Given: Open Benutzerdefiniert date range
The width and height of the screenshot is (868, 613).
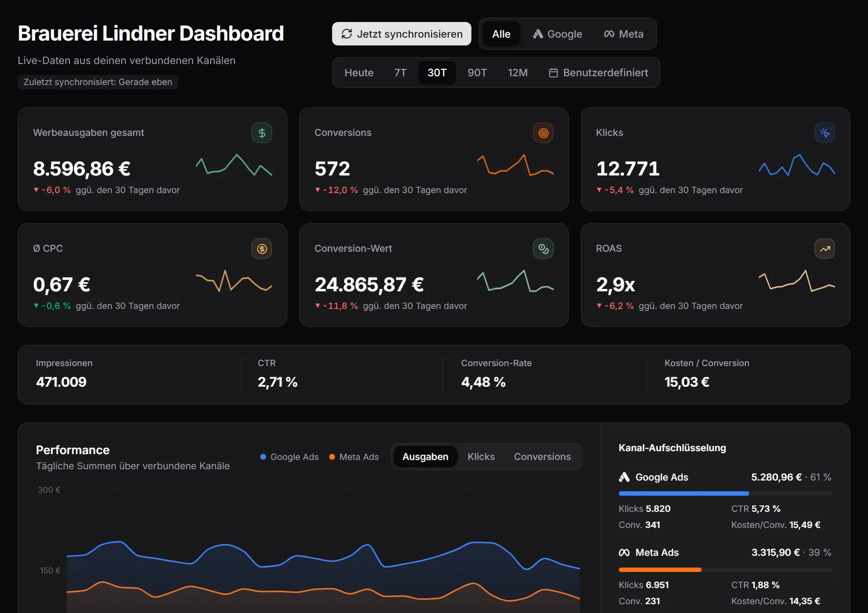Looking at the screenshot, I should point(598,72).
